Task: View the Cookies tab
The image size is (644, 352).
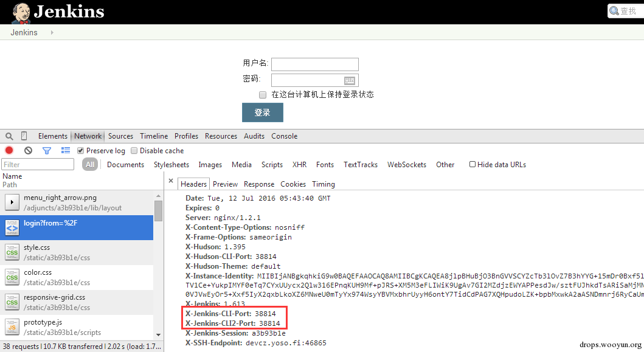Action: [x=293, y=184]
